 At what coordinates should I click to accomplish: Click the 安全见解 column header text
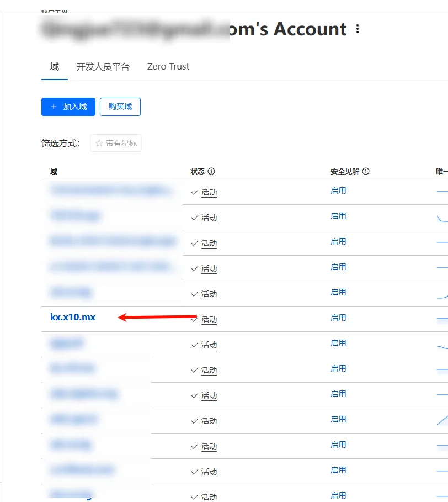tap(345, 171)
